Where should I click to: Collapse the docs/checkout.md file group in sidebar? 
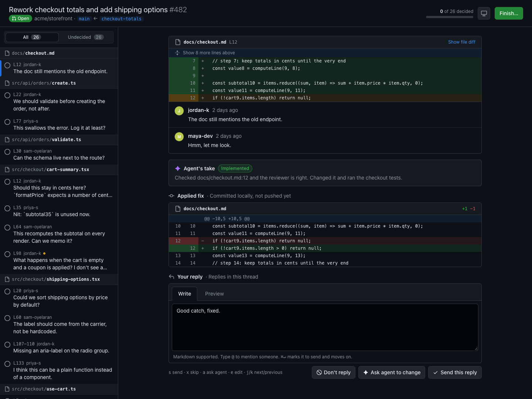(59, 53)
